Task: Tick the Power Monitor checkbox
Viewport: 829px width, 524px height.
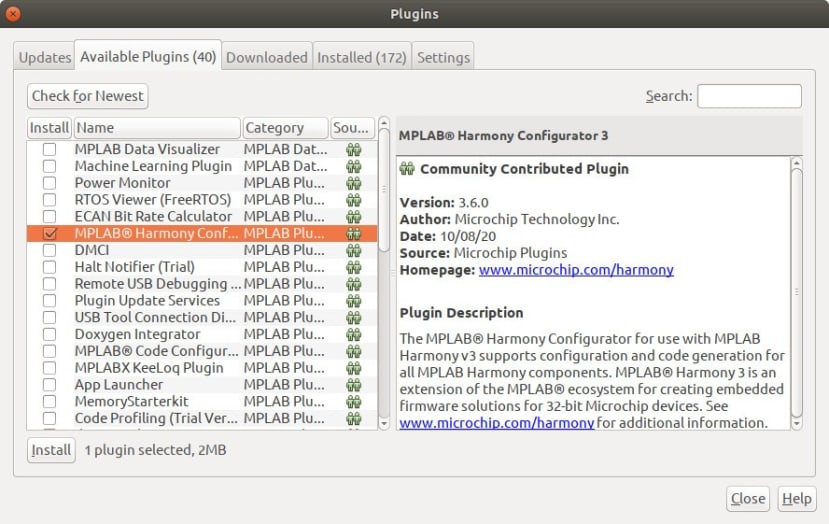Action: point(49,183)
